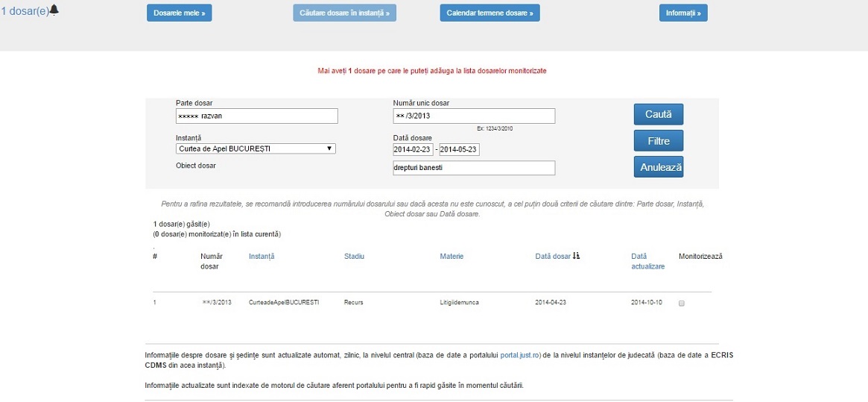Click the sort icon beside Dată dosar

tap(577, 256)
